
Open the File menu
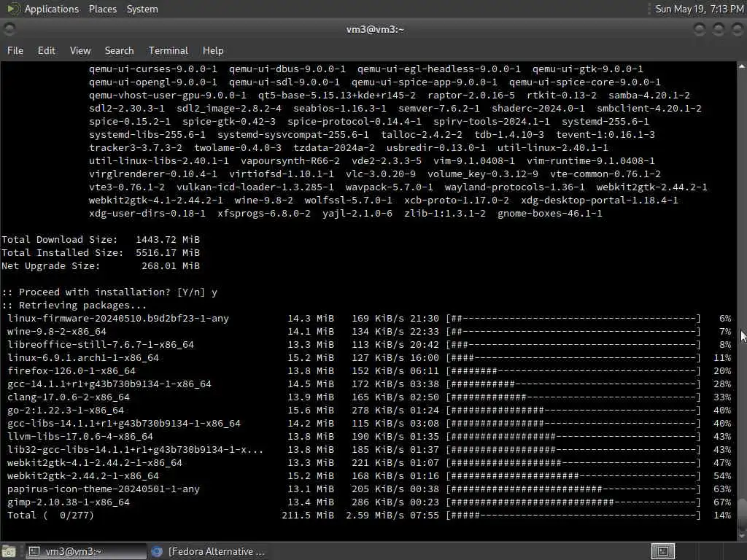(15, 50)
